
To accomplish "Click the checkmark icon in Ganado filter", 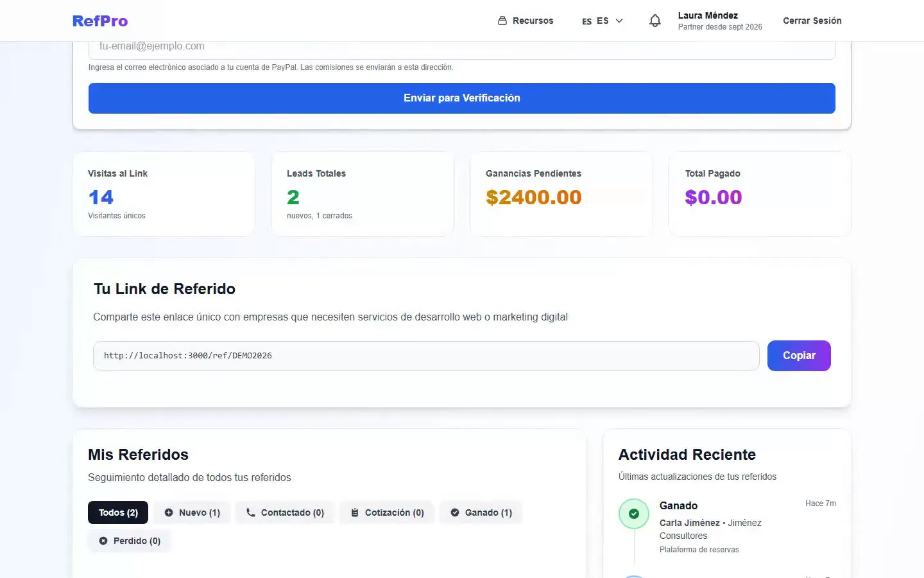I will tap(455, 512).
